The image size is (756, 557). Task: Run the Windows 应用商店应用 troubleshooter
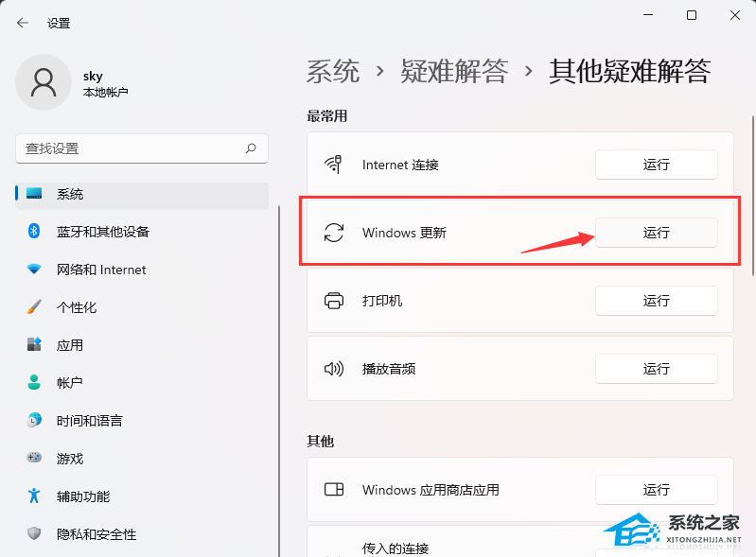pos(657,490)
